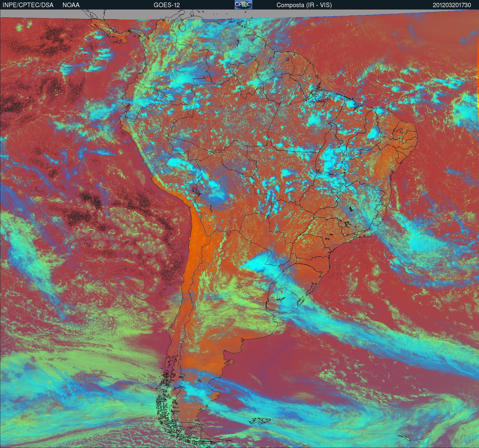Click the GOES-12 satellite label
The image size is (479, 448).
[x=166, y=5]
